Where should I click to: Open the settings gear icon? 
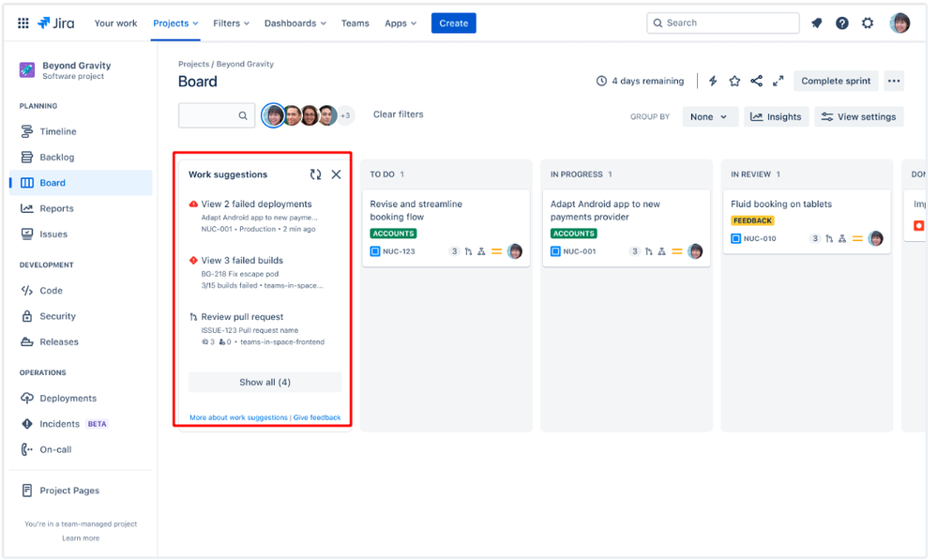868,23
